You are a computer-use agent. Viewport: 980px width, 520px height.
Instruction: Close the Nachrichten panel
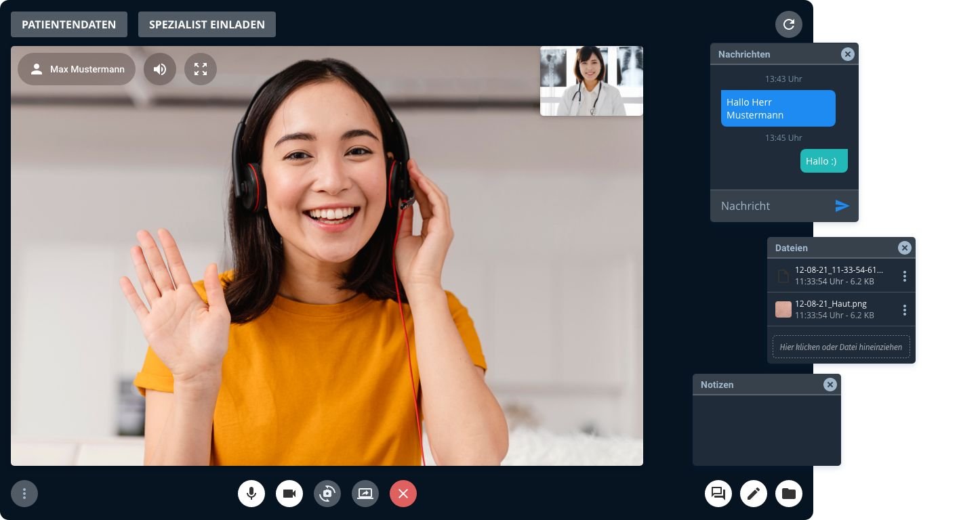848,54
